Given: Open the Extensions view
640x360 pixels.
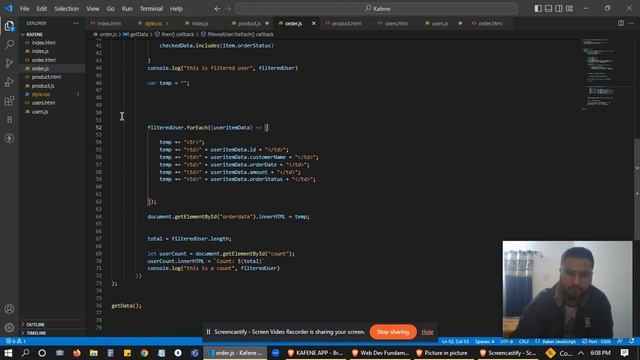Looking at the screenshot, I should click(x=9, y=101).
